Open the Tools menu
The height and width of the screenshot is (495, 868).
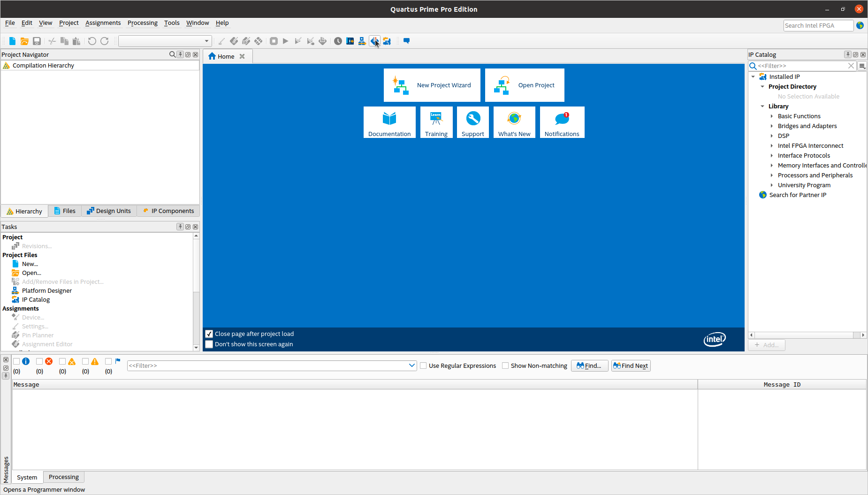tap(172, 23)
